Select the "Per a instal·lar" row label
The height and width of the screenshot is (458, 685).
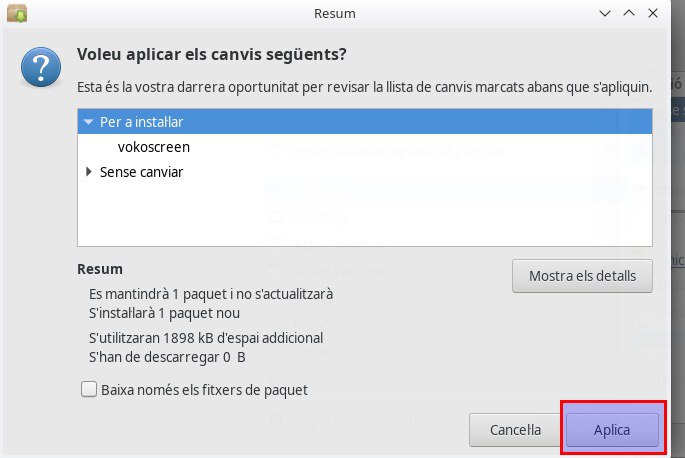[x=142, y=122]
